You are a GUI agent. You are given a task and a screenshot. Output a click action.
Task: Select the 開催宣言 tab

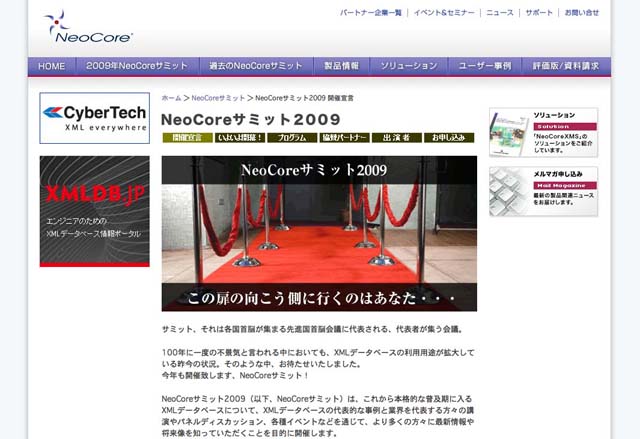pyautogui.click(x=187, y=138)
